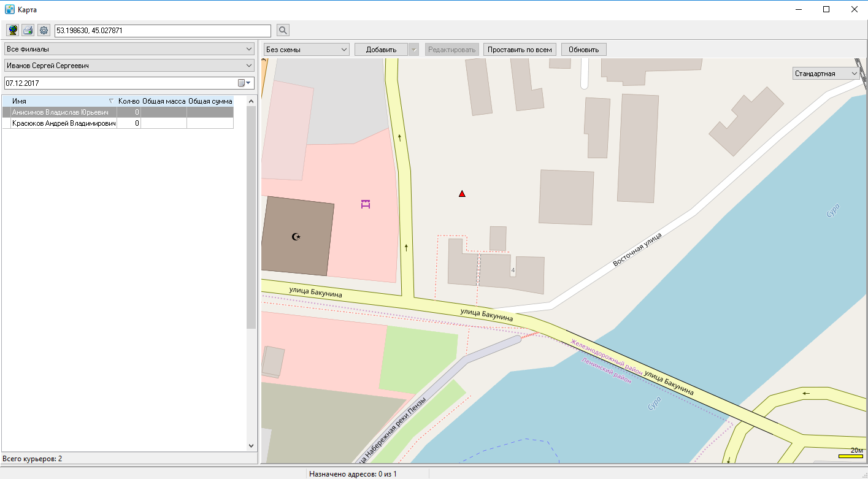
Task: Click the purple marketplace icon on map
Action: click(x=366, y=204)
